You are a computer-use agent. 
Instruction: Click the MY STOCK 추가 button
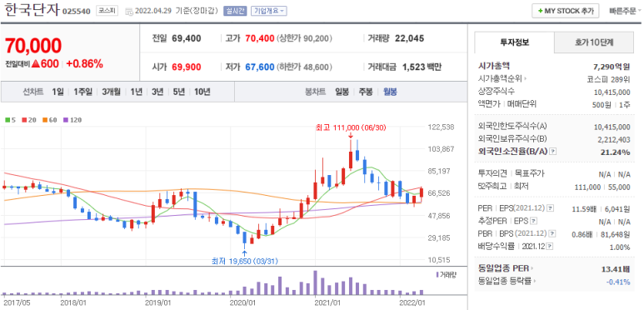point(566,11)
